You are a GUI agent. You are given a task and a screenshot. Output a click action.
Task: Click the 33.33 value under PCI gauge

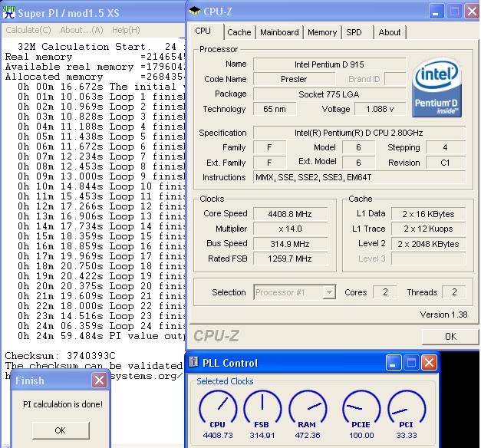[x=407, y=435]
